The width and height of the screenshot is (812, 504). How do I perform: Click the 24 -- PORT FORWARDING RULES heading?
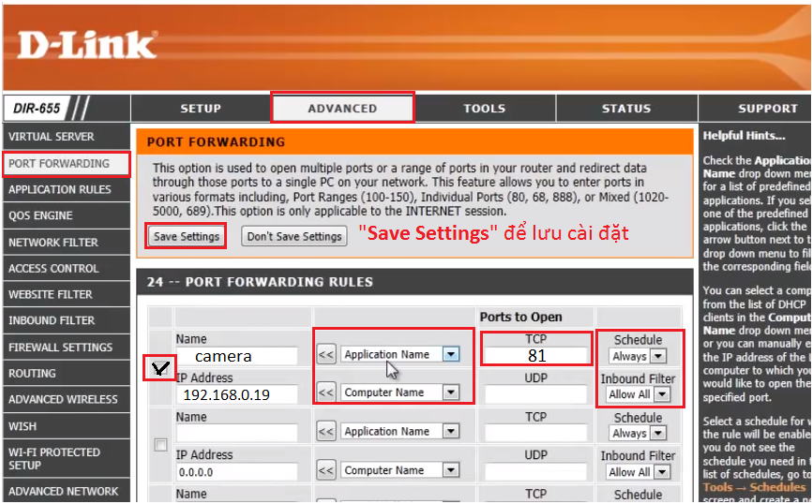point(260,282)
